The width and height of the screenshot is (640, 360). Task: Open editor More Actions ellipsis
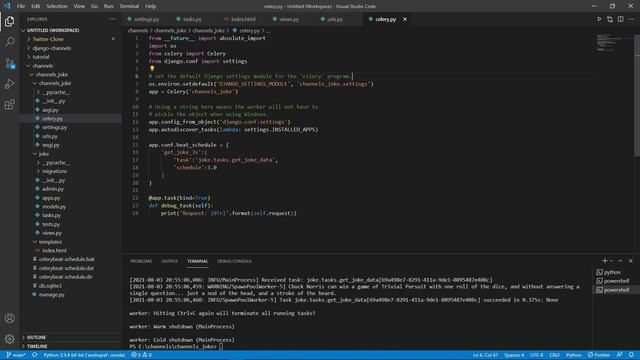point(631,19)
